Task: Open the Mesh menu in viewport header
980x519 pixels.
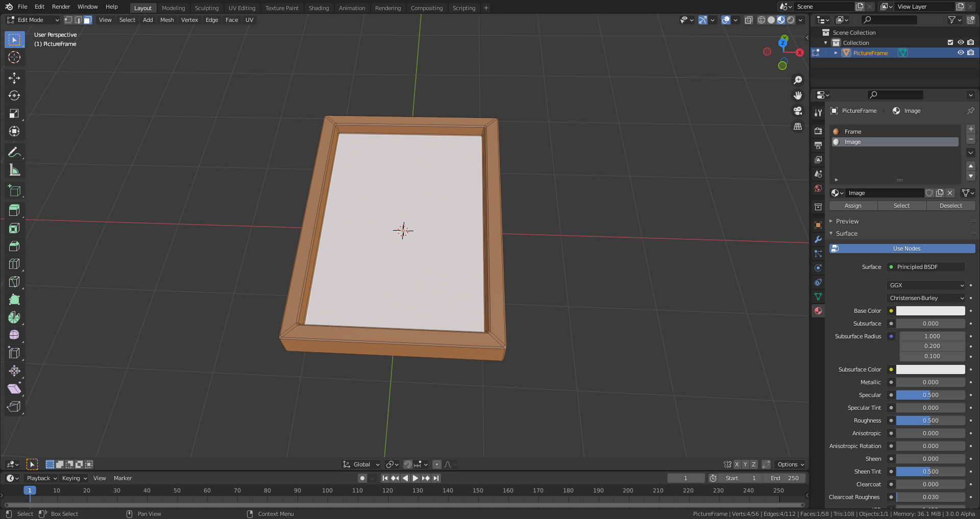Action: (167, 20)
